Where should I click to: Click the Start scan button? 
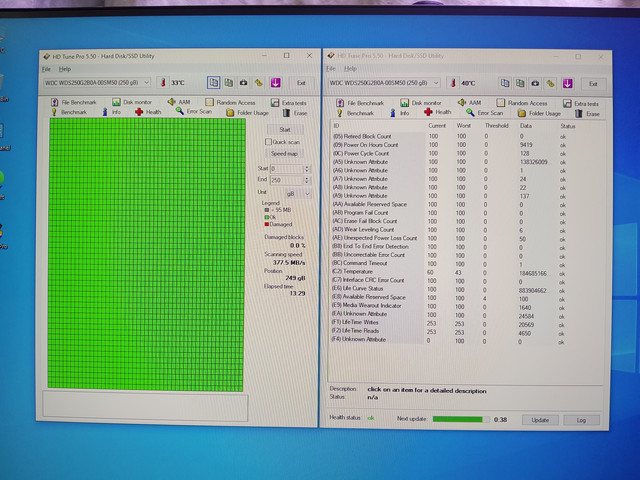click(285, 129)
